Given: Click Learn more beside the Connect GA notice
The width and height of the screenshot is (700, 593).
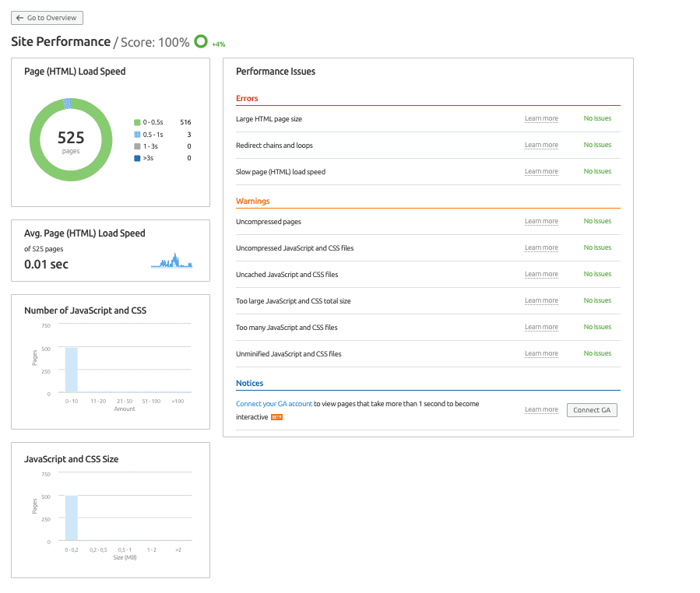Looking at the screenshot, I should click(541, 410).
